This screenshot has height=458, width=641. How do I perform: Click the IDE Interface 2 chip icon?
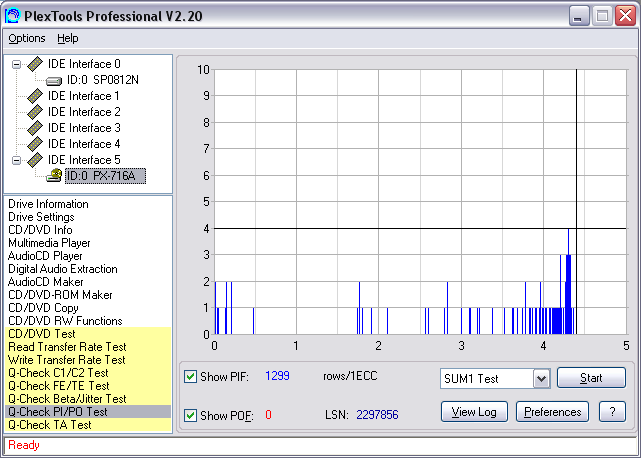[x=35, y=112]
